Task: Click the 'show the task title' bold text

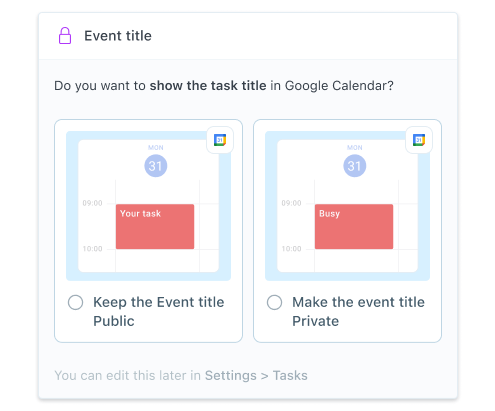Action: 208,86
